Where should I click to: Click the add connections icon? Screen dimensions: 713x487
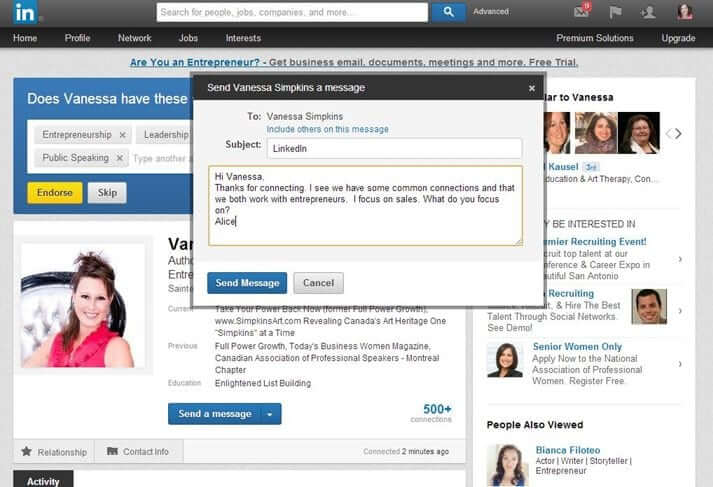coord(648,12)
